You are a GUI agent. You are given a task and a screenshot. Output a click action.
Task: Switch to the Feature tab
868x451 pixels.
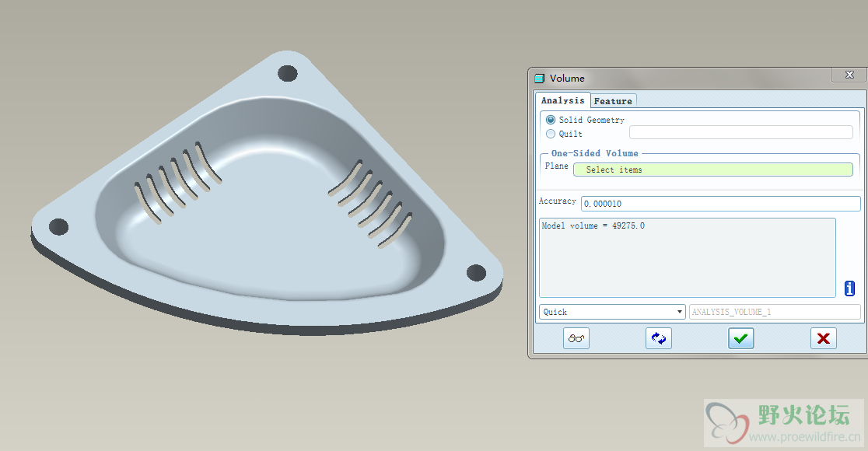pyautogui.click(x=613, y=101)
